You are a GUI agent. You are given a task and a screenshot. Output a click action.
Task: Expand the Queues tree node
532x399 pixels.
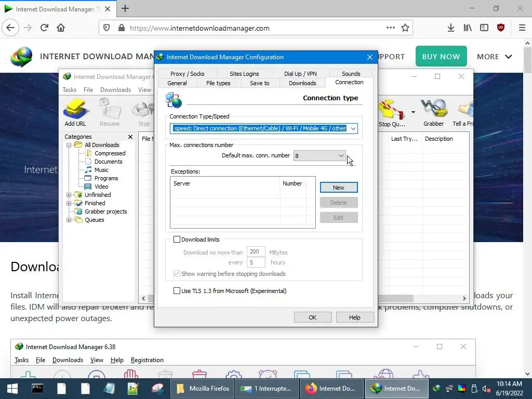69,220
